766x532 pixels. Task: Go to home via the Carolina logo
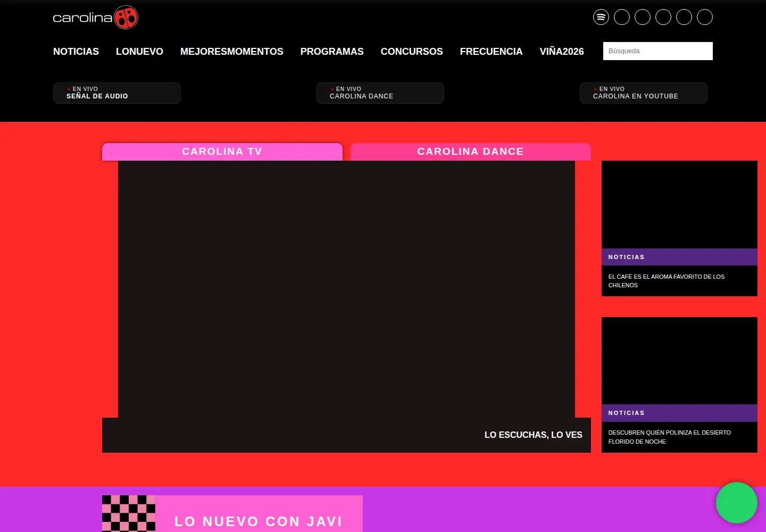click(96, 18)
